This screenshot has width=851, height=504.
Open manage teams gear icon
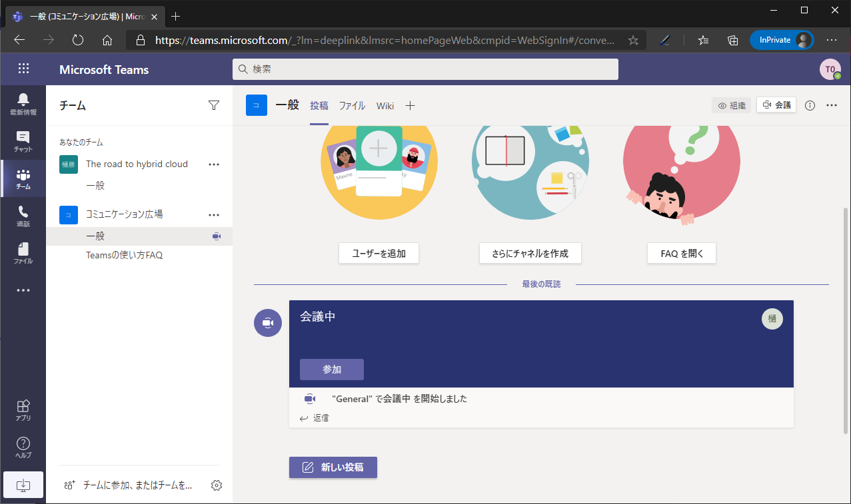[x=216, y=485]
